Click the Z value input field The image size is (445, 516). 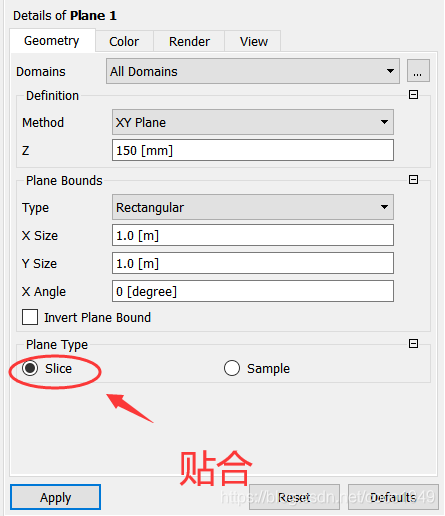253,150
